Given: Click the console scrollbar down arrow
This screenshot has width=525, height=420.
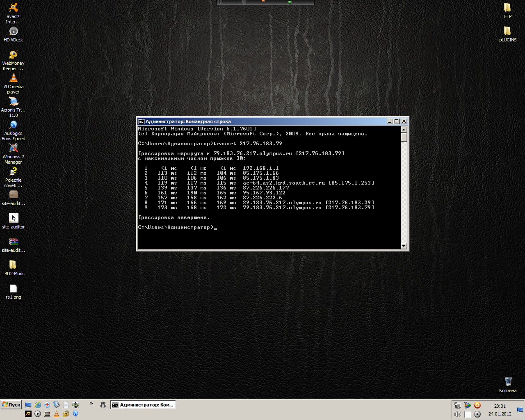Looking at the screenshot, I should 404,246.
